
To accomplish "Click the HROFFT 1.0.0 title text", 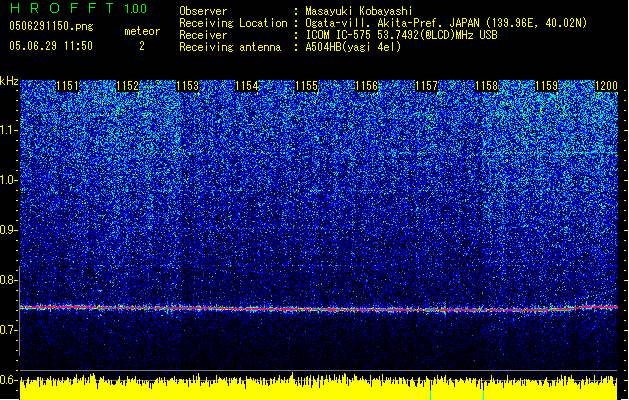I will pyautogui.click(x=79, y=8).
